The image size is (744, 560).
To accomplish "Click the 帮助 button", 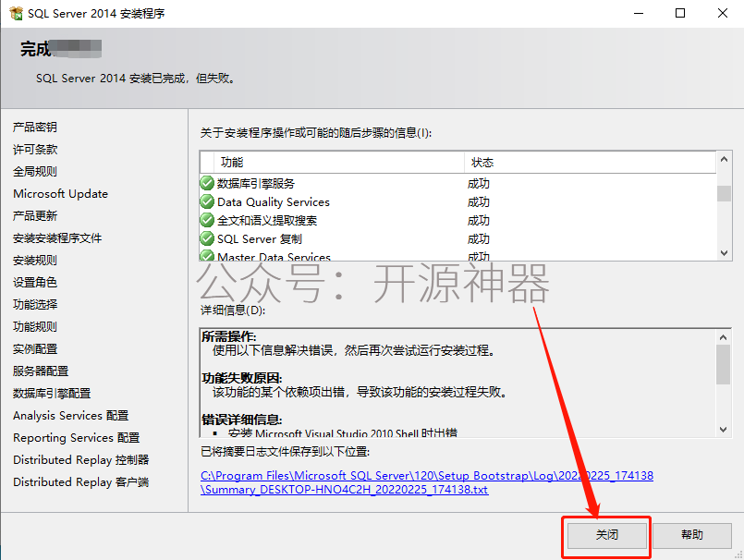I will pyautogui.click(x=692, y=535).
